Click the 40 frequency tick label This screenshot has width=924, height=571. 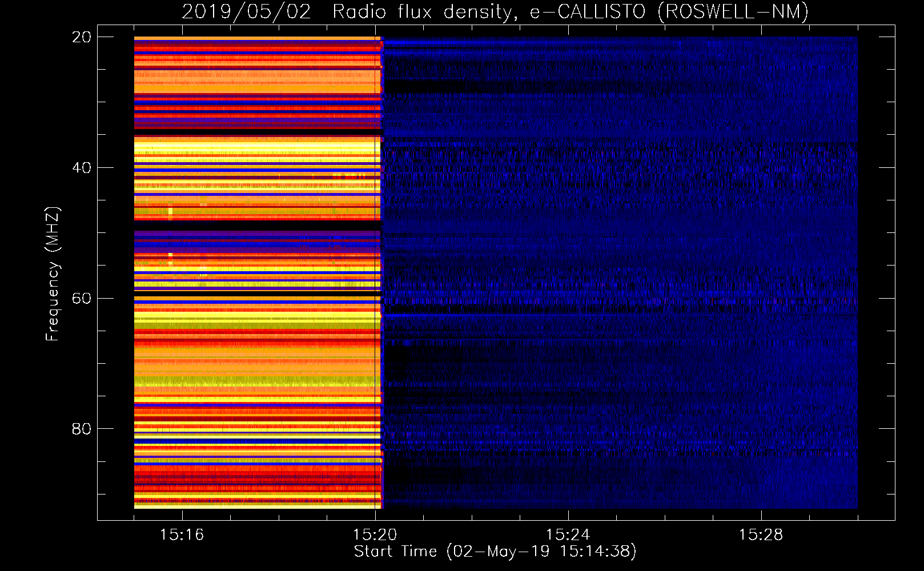[82, 168]
